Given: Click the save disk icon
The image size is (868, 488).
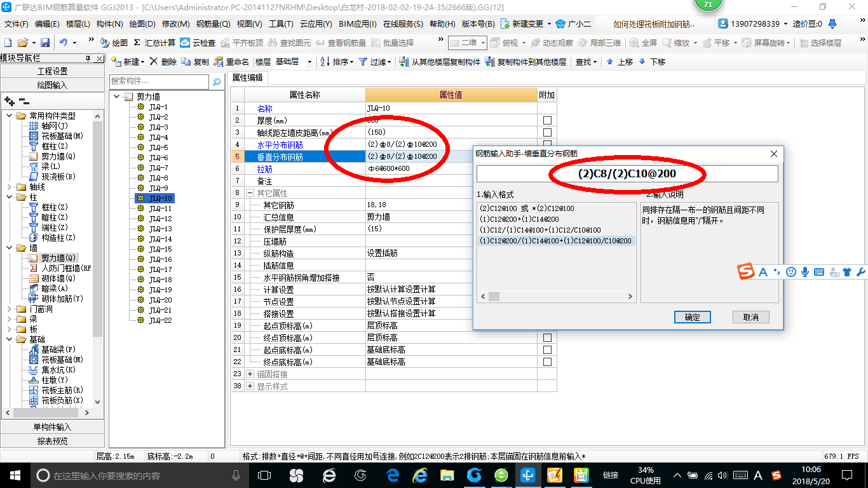Looking at the screenshot, I should point(45,43).
